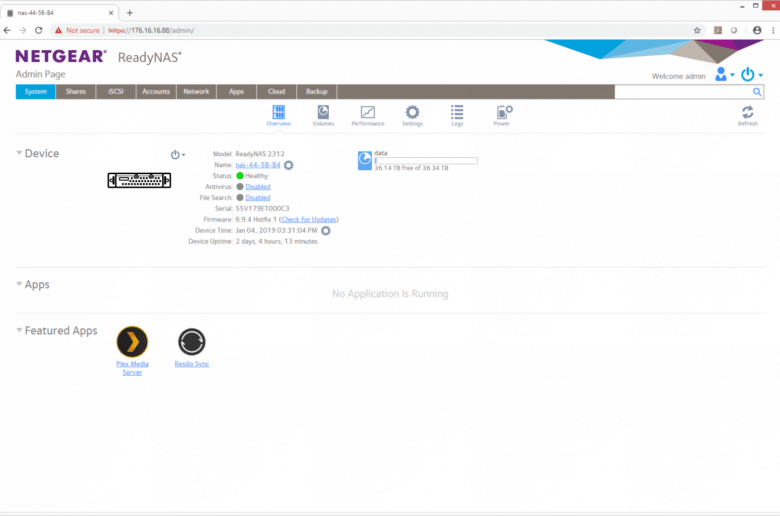
Task: Open the browser profile avatar icon
Action: pyautogui.click(x=757, y=30)
